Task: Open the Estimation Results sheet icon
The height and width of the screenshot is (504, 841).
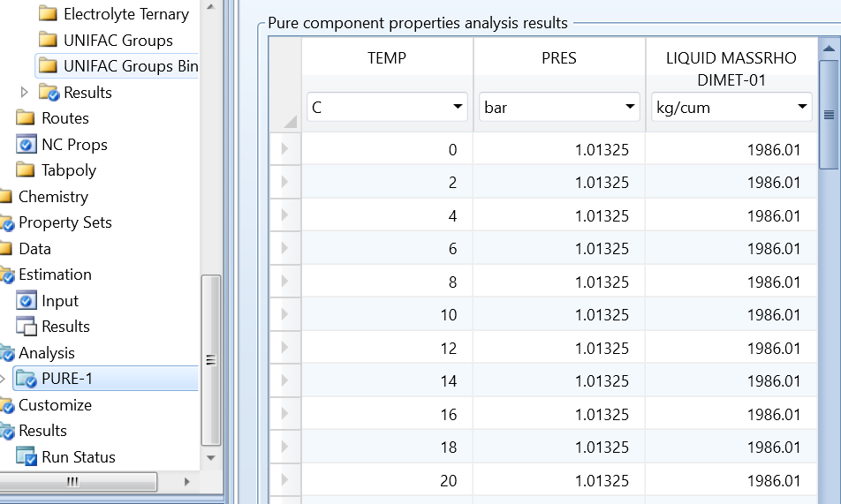Action: (x=26, y=327)
